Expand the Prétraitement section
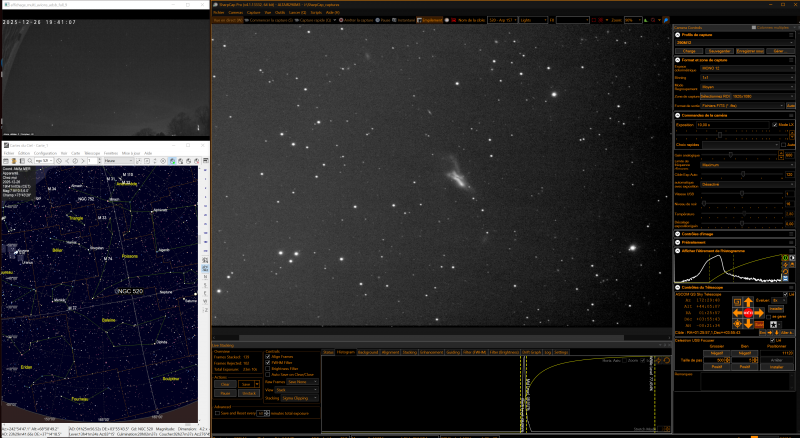The height and width of the screenshot is (438, 800). [678, 242]
